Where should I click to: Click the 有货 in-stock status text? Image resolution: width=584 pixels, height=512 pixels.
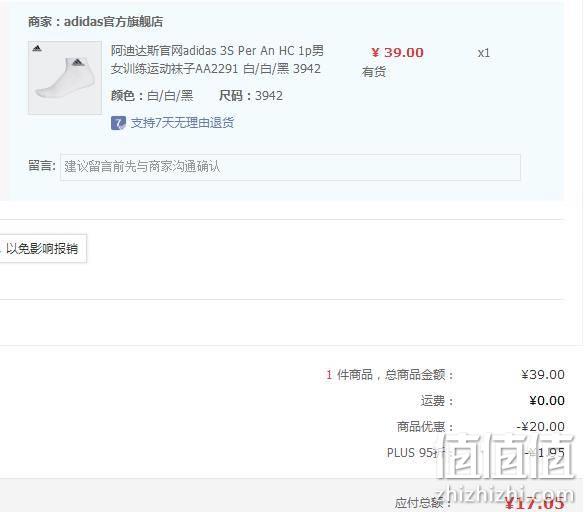pos(374,71)
